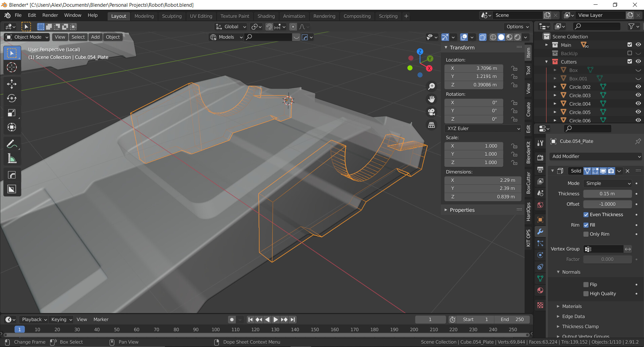Open the Options button in header
The image size is (644, 347).
coord(518,27)
